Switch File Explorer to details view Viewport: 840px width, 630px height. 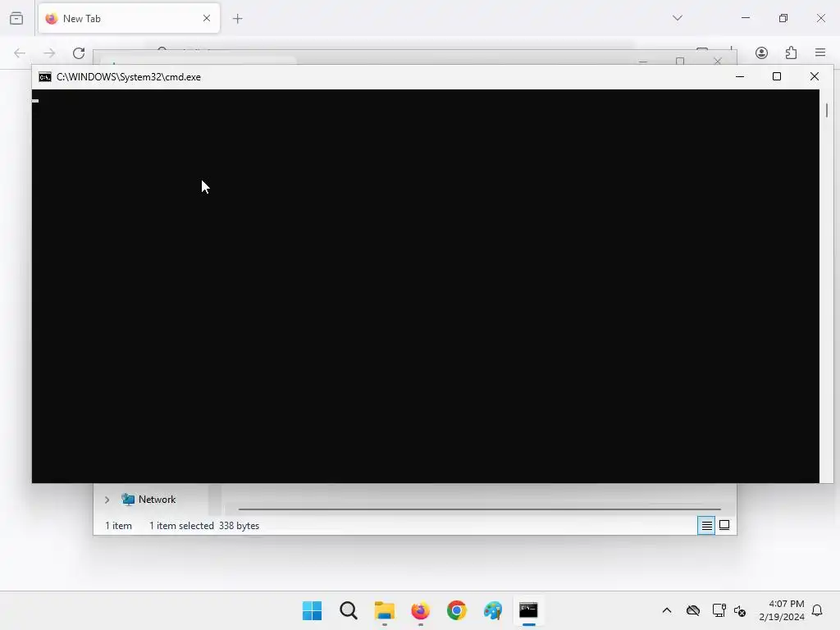[706, 526]
